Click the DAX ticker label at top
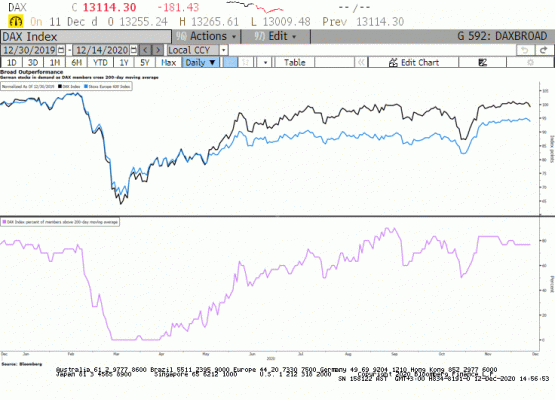The height and width of the screenshot is (400, 555). tap(17, 7)
